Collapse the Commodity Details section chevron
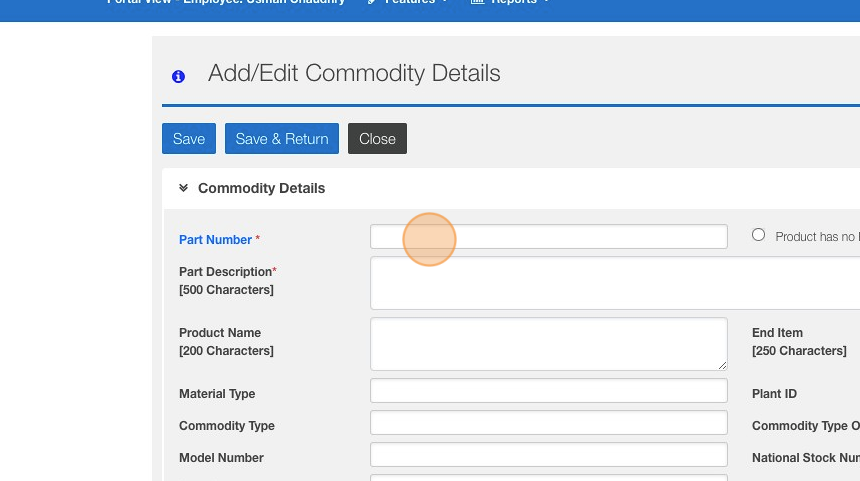This screenshot has width=860, height=481. [184, 188]
